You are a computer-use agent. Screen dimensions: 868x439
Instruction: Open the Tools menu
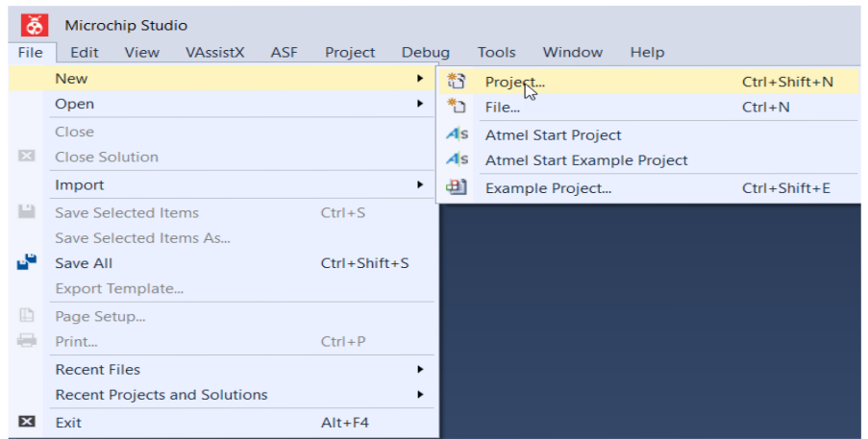tap(497, 53)
